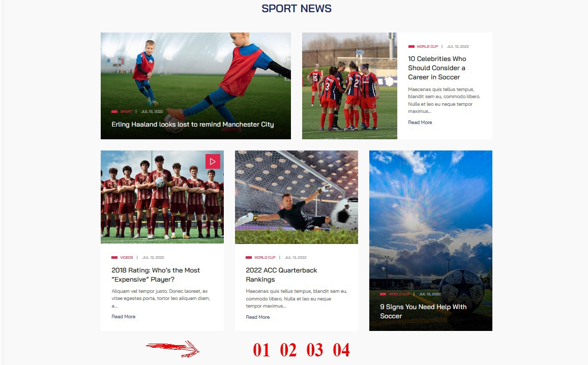Select the SPORT category tag

point(126,112)
